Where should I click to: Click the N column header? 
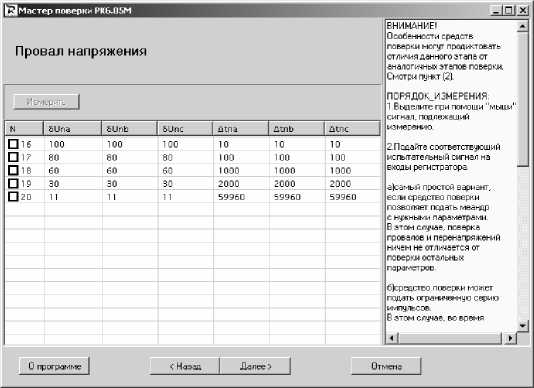tap(24, 129)
